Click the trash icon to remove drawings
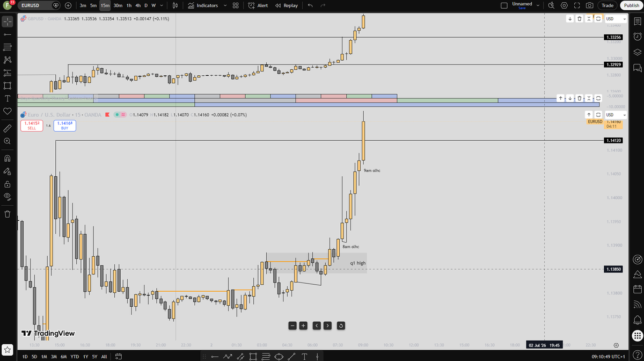This screenshot has width=644, height=361. click(8, 214)
